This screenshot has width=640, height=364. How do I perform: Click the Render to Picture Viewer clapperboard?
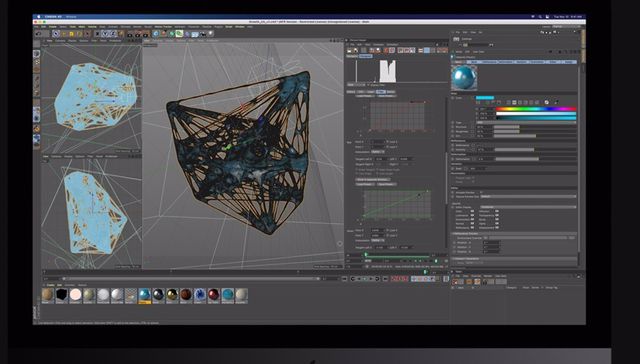pyautogui.click(x=137, y=34)
